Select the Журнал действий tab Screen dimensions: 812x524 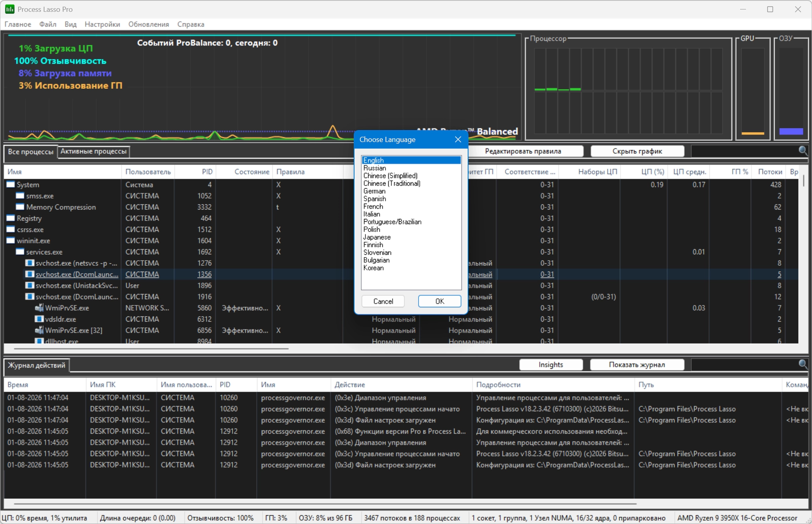[x=37, y=365]
